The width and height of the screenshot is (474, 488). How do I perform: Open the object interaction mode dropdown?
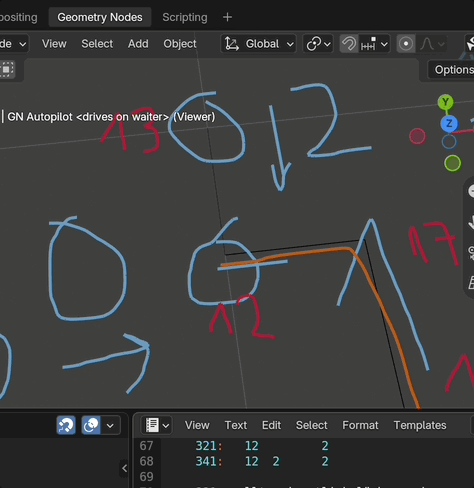[14, 44]
